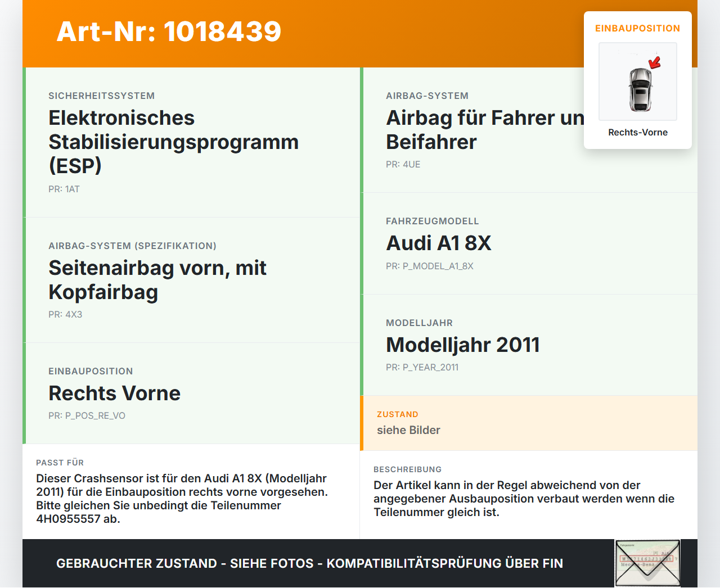Click the PR: P_MODEL_A1_8X code
The width and height of the screenshot is (720, 588).
point(430,266)
